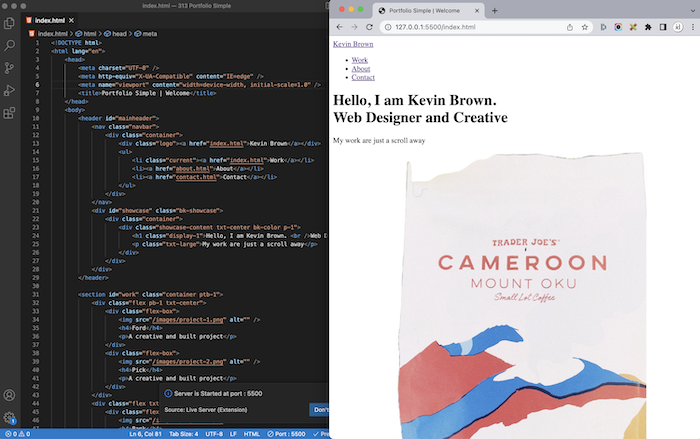Viewport: 700px width, 439px height.
Task: Click the site information icon in address bar
Action: click(x=388, y=27)
